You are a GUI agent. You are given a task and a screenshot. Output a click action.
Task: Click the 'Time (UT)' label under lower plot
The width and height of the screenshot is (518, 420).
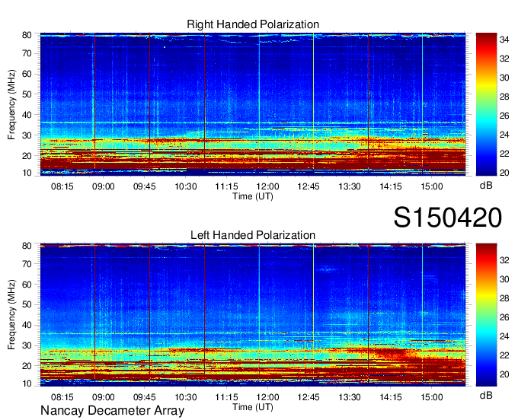click(253, 407)
